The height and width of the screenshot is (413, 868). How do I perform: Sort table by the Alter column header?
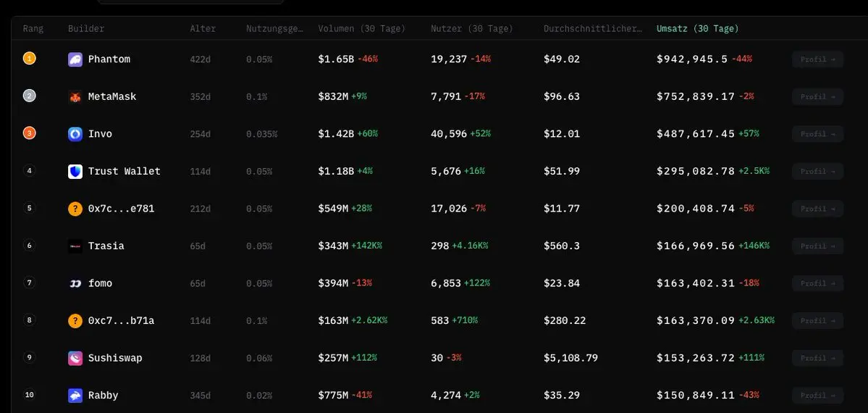[203, 28]
